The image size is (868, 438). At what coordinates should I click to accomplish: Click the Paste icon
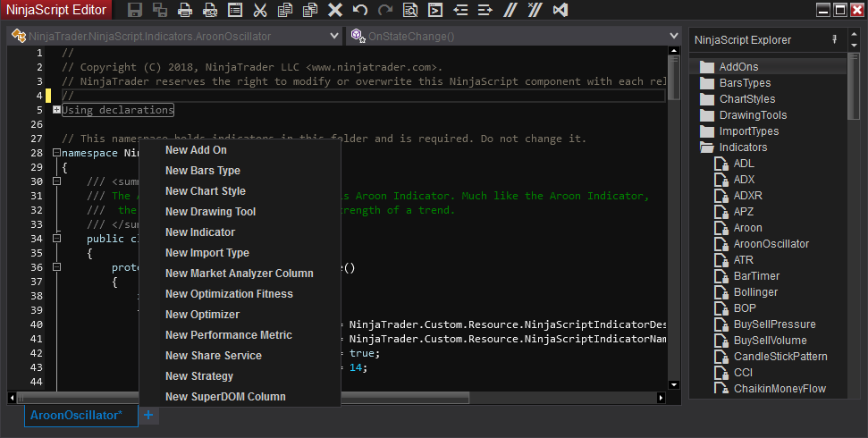click(310, 10)
